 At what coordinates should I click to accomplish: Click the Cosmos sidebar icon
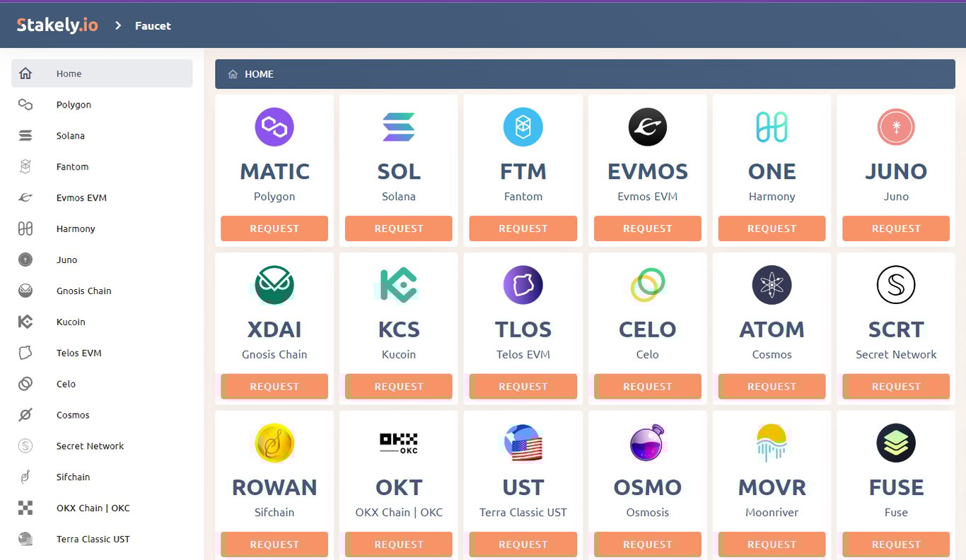(25, 415)
